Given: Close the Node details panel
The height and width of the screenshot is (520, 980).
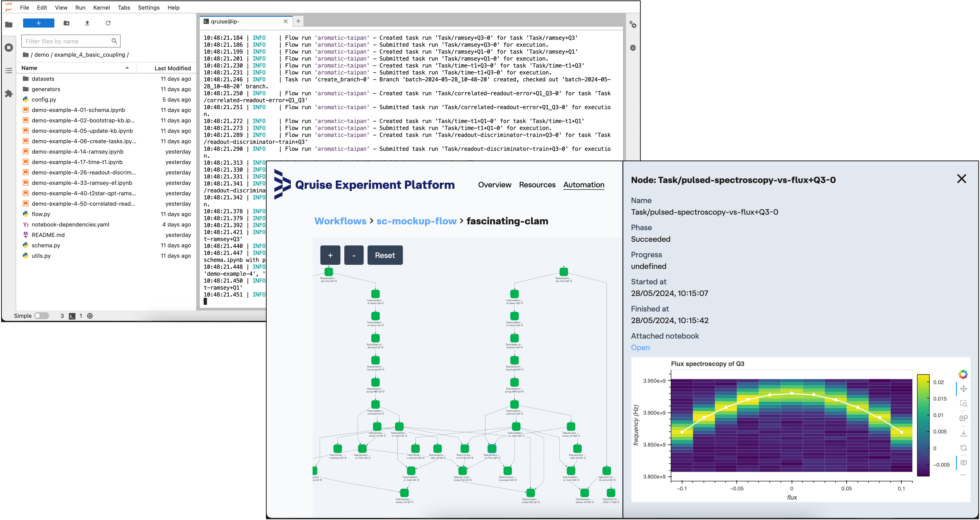Looking at the screenshot, I should click(961, 179).
